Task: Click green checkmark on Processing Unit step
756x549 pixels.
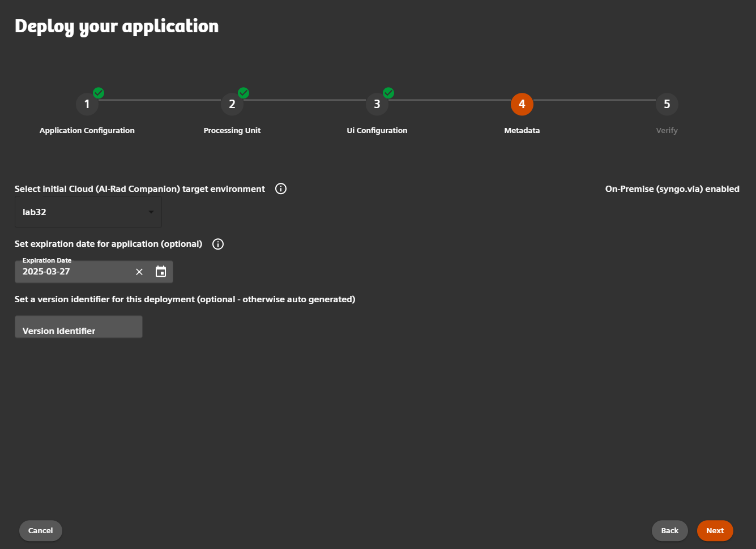Action: pos(243,93)
